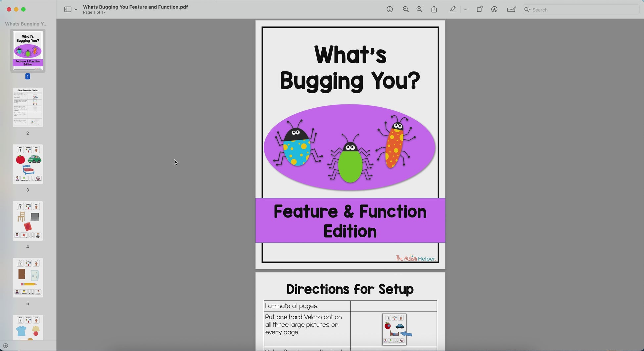Click the zoom in magnifier icon
Image resolution: width=644 pixels, height=351 pixels.
pos(419,10)
